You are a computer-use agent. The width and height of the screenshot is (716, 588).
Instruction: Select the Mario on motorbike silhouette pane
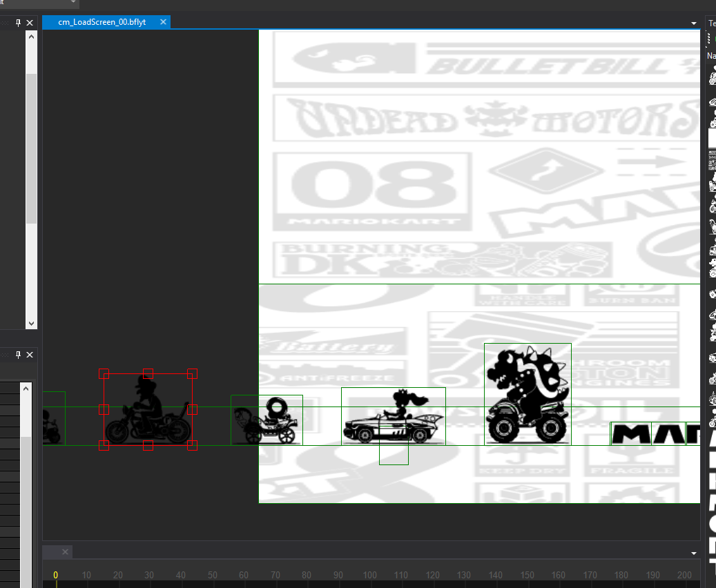148,409
